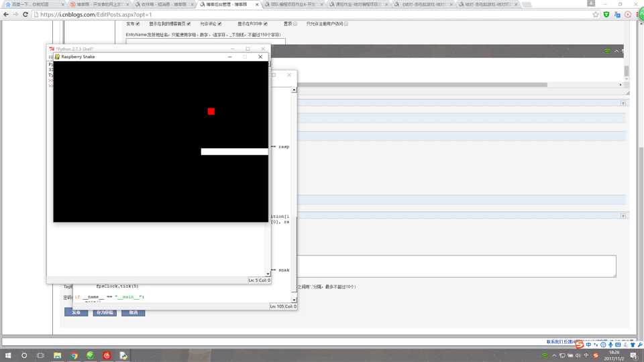Open Task View on the taskbar
The width and height of the screenshot is (644, 362).
pos(40,355)
